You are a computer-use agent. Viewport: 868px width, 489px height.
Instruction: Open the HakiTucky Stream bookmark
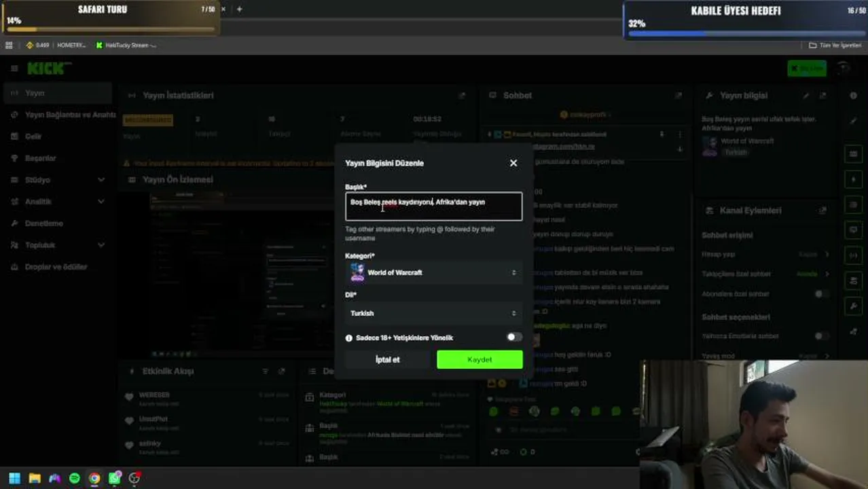126,46
